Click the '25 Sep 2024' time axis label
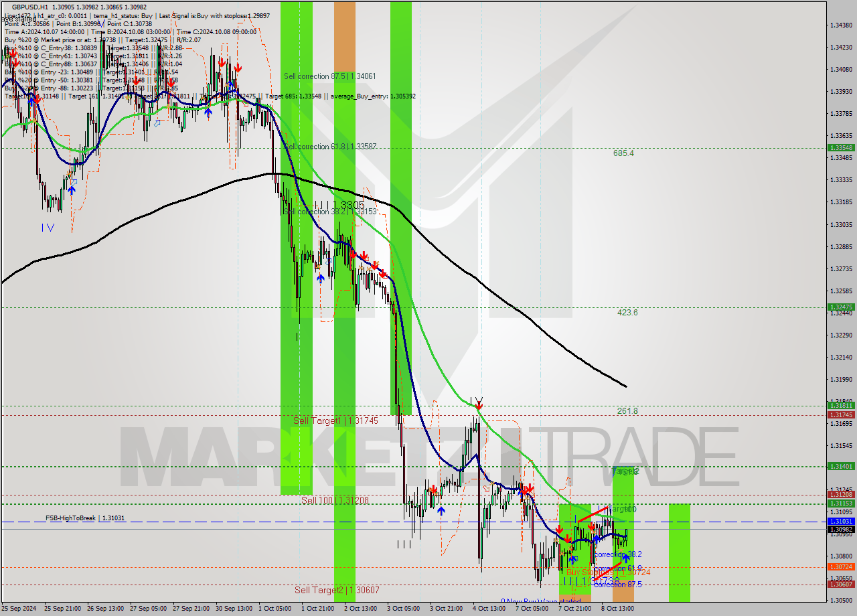The width and height of the screenshot is (857, 616). coord(19,609)
